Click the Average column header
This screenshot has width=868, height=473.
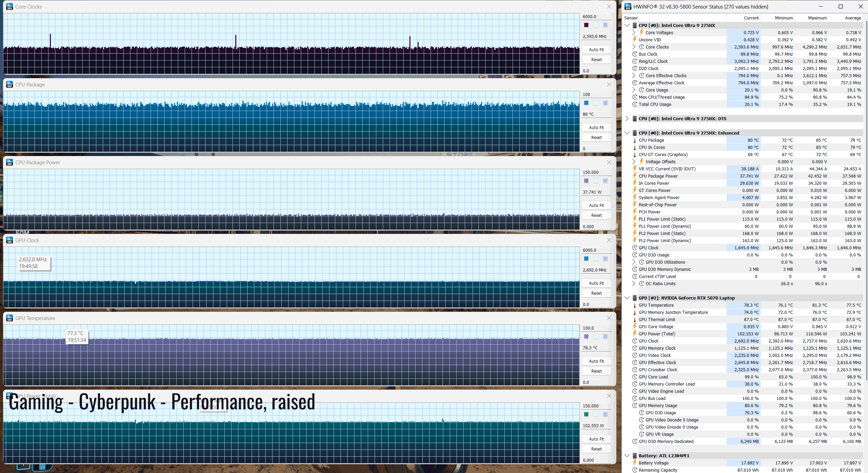(853, 18)
